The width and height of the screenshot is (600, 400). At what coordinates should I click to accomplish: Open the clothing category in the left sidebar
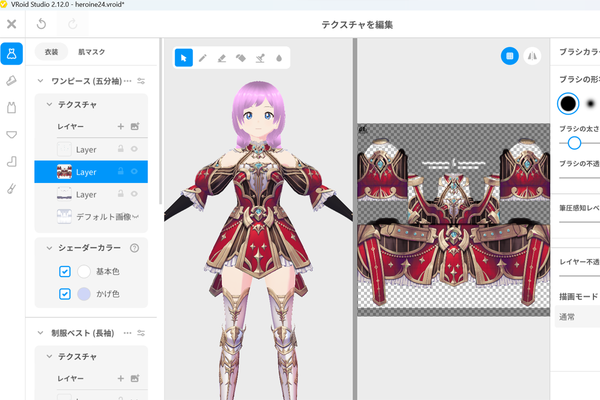11,54
